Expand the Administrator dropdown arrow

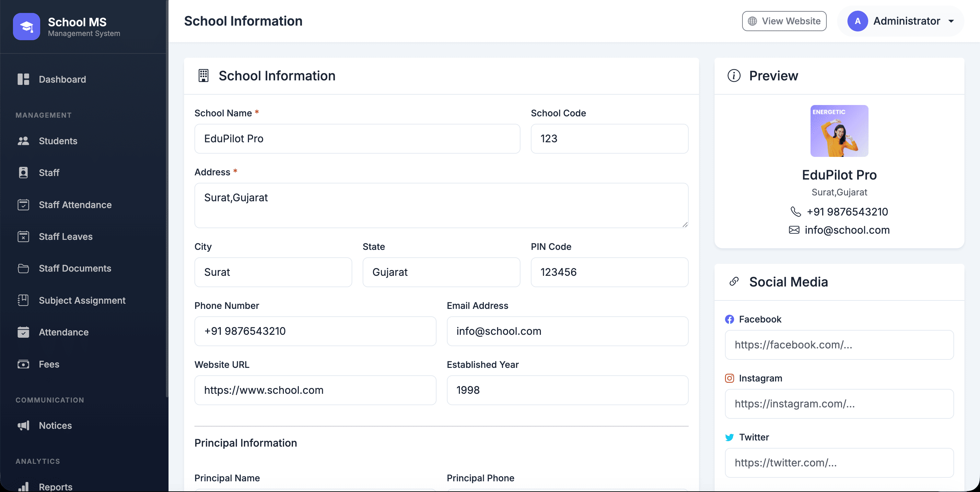pos(951,21)
